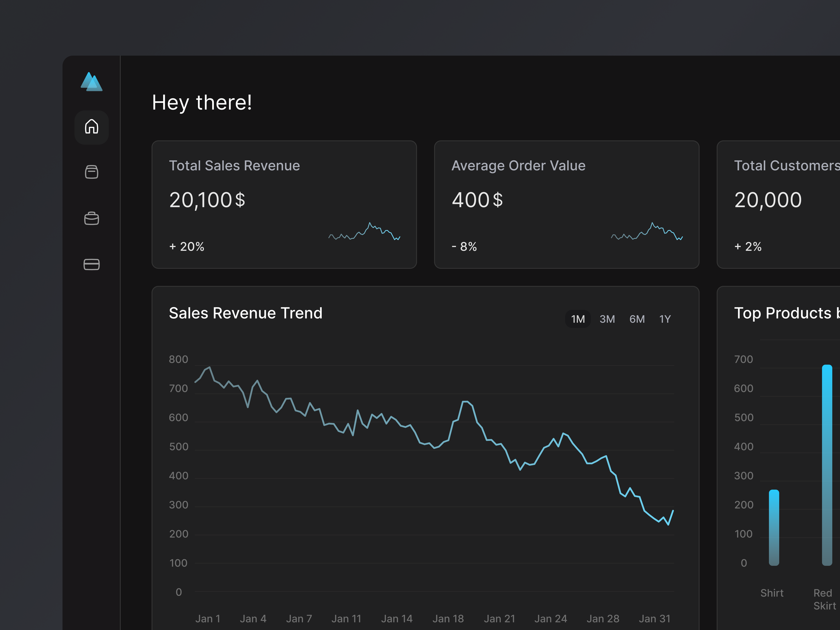
Task: Click the Shirt bar in Top Products chart
Action: click(x=774, y=527)
